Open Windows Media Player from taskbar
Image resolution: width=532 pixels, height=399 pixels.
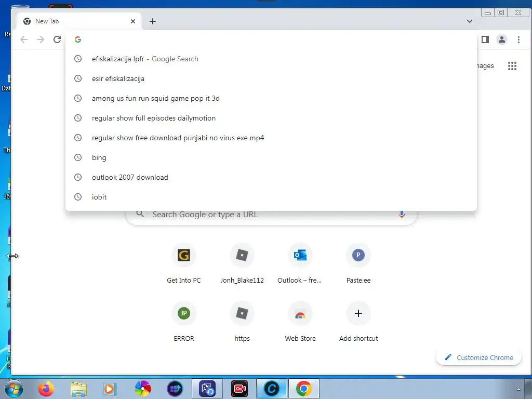[x=110, y=389]
